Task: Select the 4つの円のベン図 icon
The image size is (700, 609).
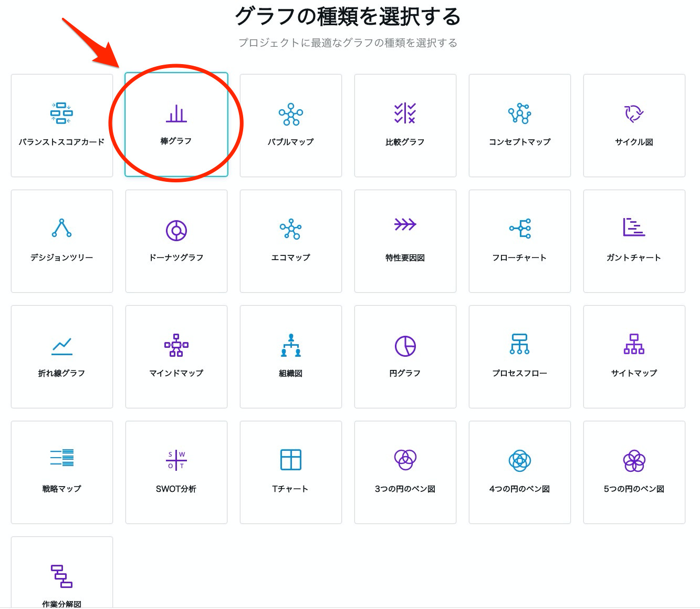Action: [x=520, y=461]
